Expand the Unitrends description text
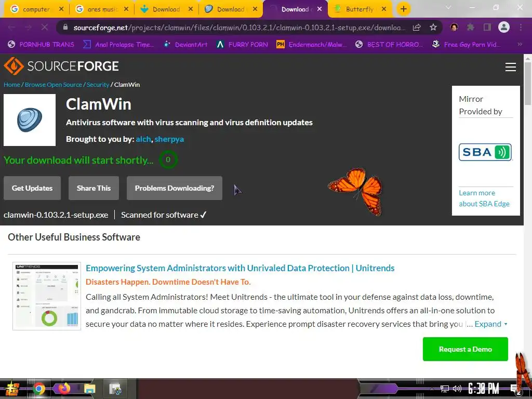Image resolution: width=532 pixels, height=399 pixels. point(491,324)
